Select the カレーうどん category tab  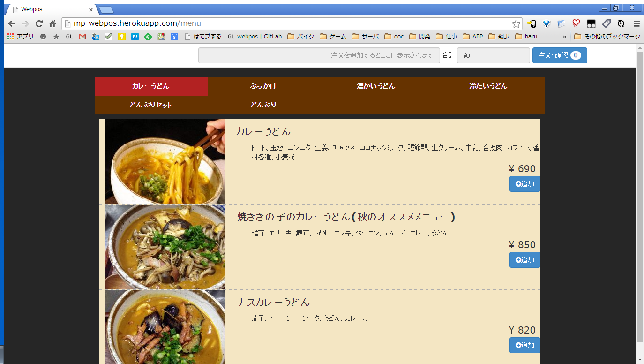(151, 86)
